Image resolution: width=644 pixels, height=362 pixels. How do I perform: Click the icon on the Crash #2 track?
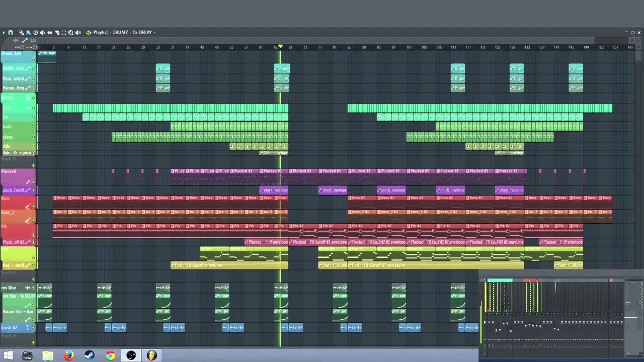point(27,328)
